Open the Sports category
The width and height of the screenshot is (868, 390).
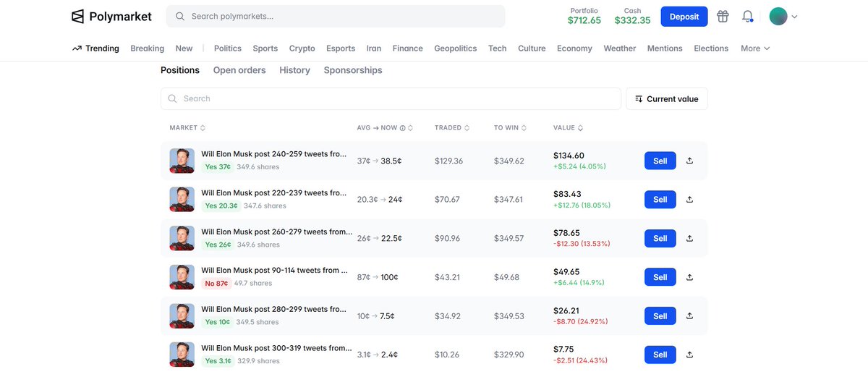tap(265, 48)
